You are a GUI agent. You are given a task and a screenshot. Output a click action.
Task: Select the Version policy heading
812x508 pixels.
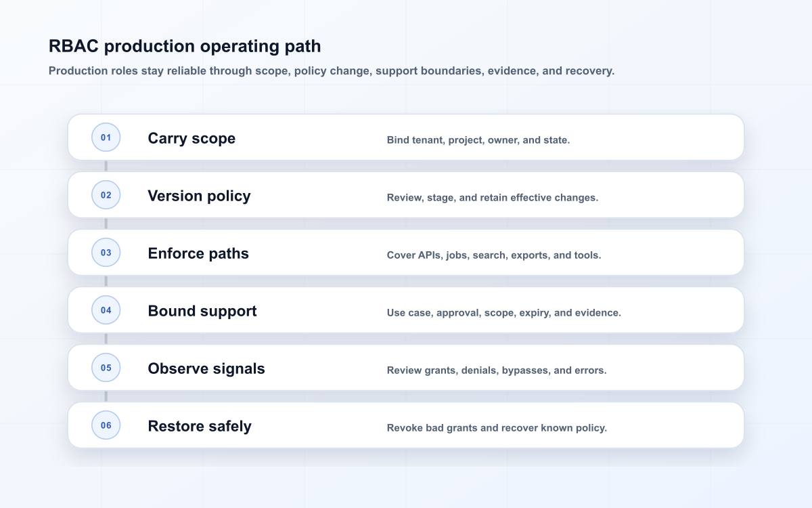[199, 196]
